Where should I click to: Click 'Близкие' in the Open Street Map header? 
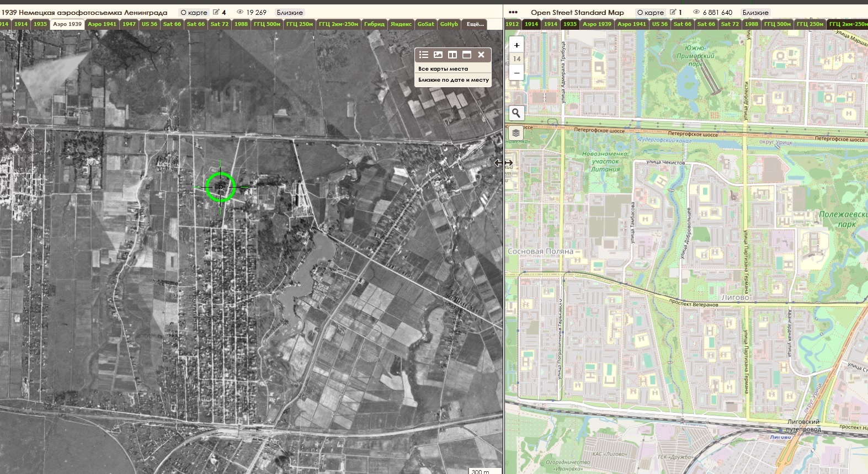pyautogui.click(x=755, y=12)
